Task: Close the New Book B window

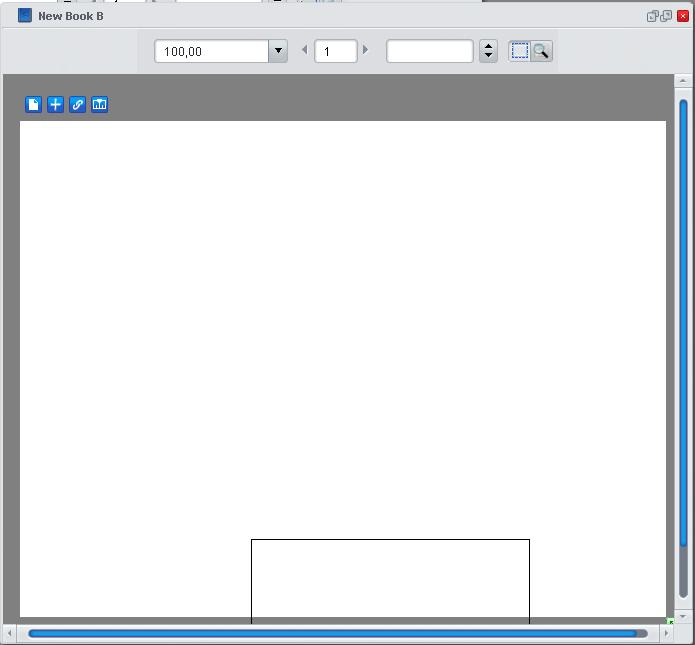Action: pos(683,16)
